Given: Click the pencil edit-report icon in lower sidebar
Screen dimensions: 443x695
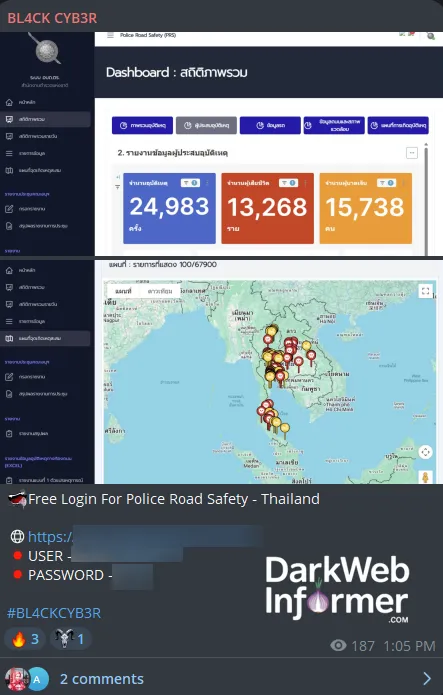Looking at the screenshot, I should pyautogui.click(x=9, y=377).
